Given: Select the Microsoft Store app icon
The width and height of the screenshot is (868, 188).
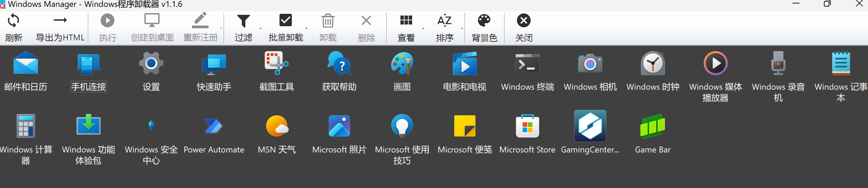Looking at the screenshot, I should click(x=528, y=126).
